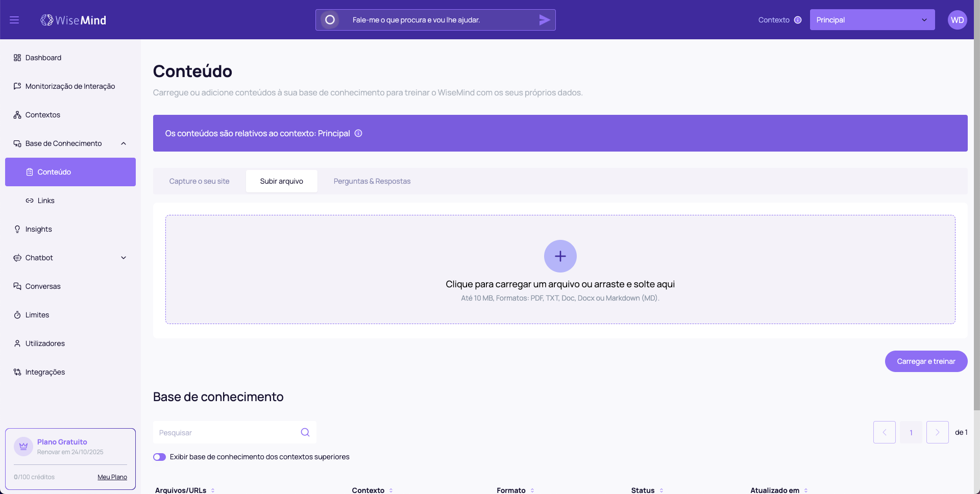Switch to the Capture o seu site tab

click(x=199, y=181)
